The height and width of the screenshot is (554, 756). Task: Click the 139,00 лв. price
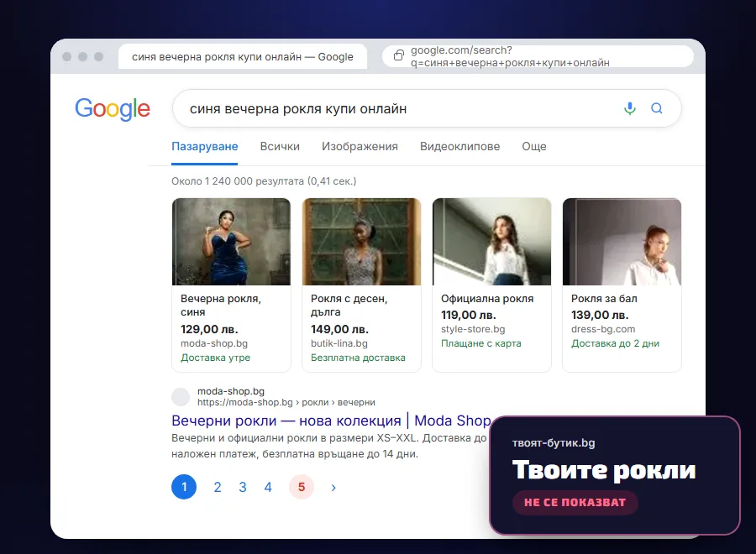(600, 315)
